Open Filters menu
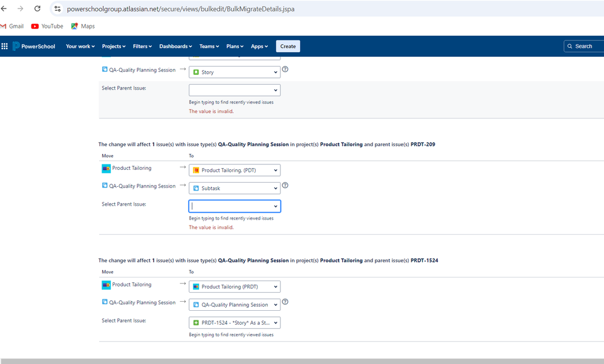 (142, 46)
